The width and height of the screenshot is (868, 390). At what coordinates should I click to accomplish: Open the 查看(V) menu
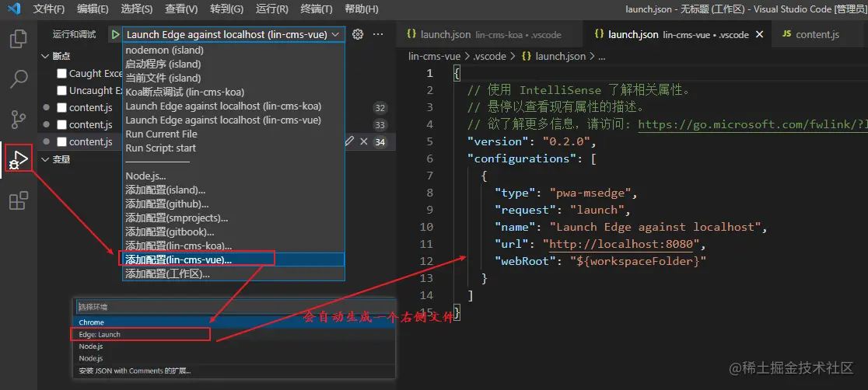point(181,9)
